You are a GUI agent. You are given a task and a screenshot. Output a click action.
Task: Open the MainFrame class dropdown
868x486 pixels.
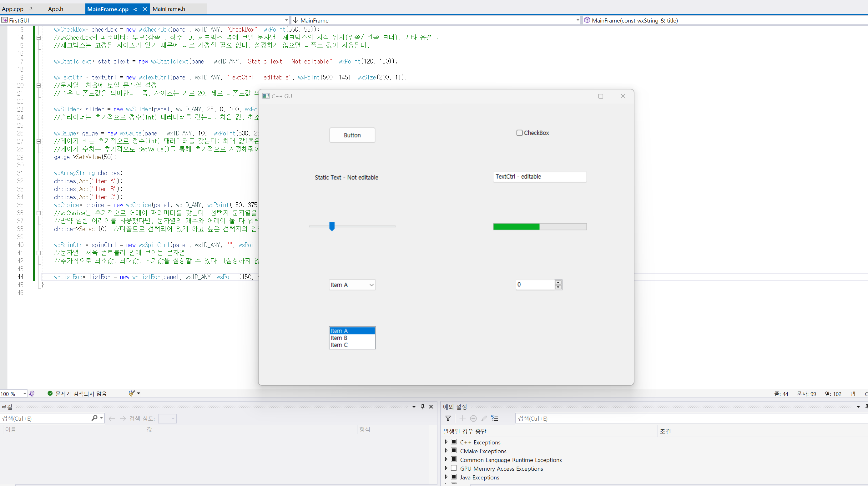tap(578, 20)
